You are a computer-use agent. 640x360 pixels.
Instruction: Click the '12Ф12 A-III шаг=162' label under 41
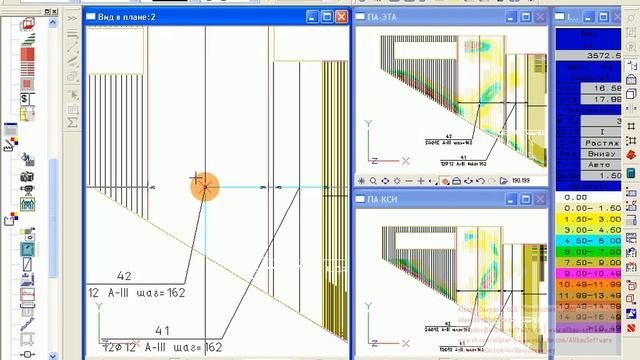(x=162, y=347)
